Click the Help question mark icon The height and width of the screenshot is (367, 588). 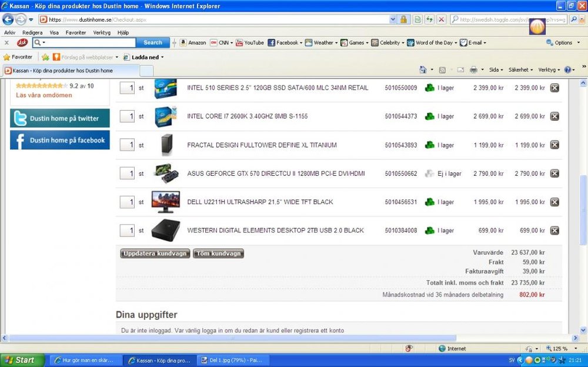pos(567,70)
